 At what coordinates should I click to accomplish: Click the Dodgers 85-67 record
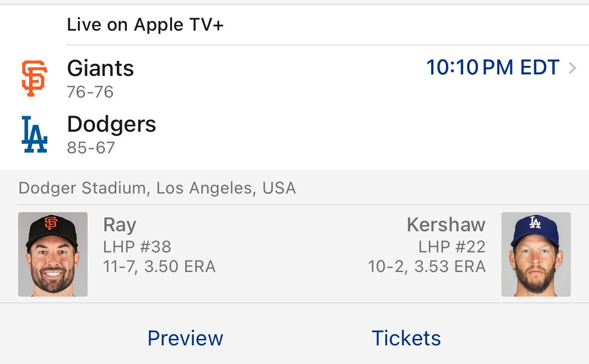click(x=91, y=148)
